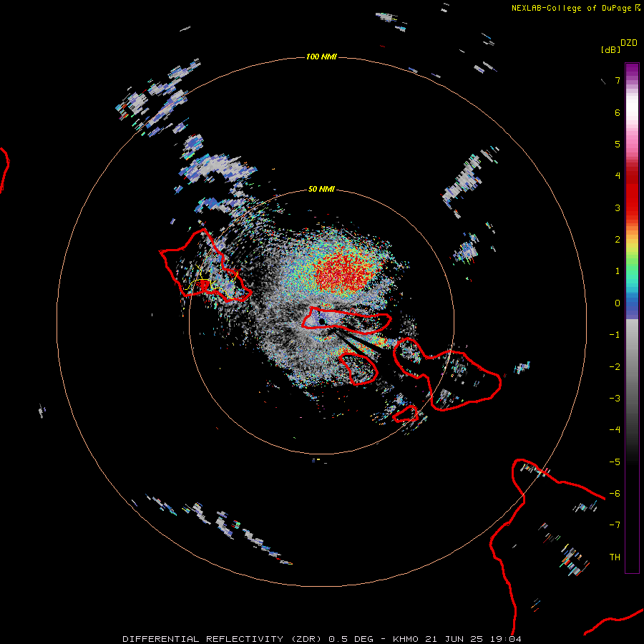The height and width of the screenshot is (644, 644).
Task: Click the scale label -1
Action: tap(615, 335)
